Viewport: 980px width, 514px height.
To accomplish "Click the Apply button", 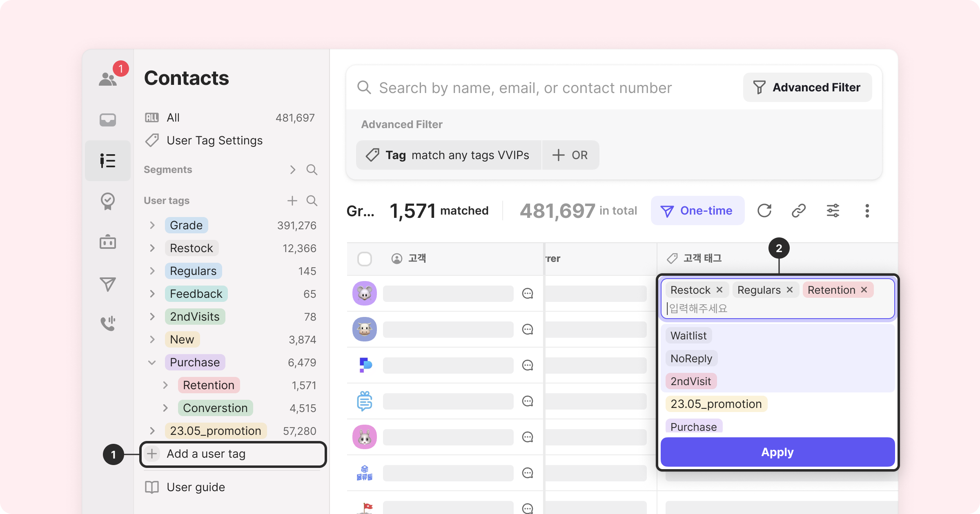I will (777, 452).
